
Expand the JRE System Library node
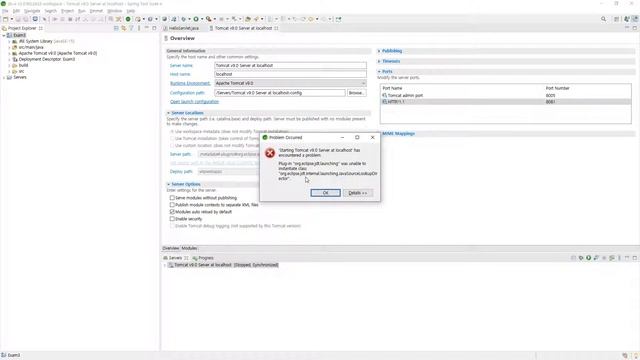(9, 41)
